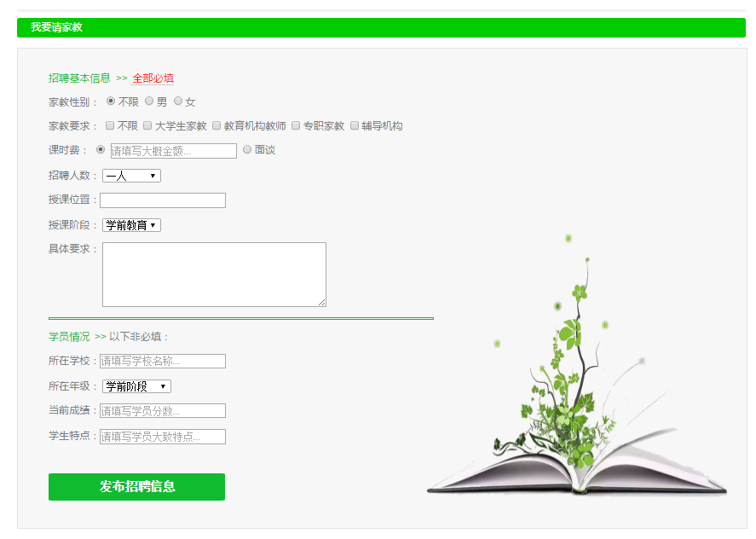
Task: Click the 课时费 amount input field
Action: [x=174, y=151]
